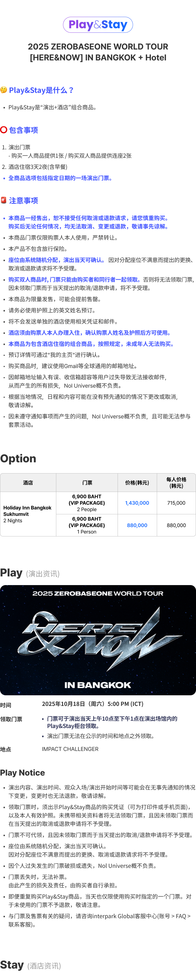Click the thinking face emoji icon
Screen dimensions: 196x980
[x=4, y=90]
